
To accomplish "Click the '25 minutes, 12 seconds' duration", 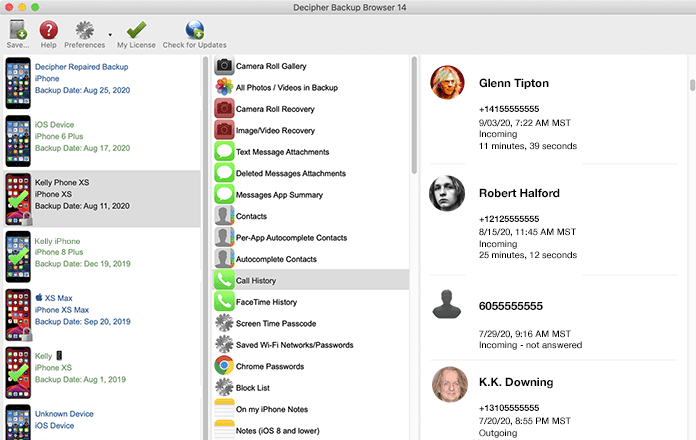I will [528, 255].
